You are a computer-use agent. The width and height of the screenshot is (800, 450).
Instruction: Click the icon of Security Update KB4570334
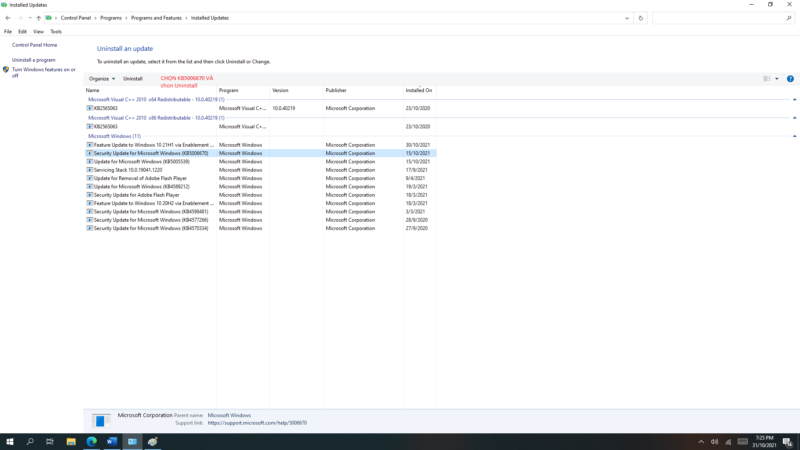pyautogui.click(x=90, y=229)
